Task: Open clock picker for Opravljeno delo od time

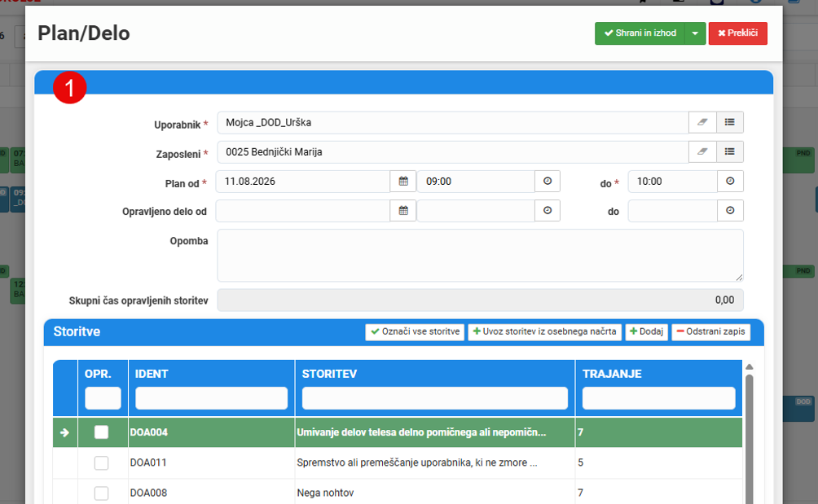Action: (548, 211)
